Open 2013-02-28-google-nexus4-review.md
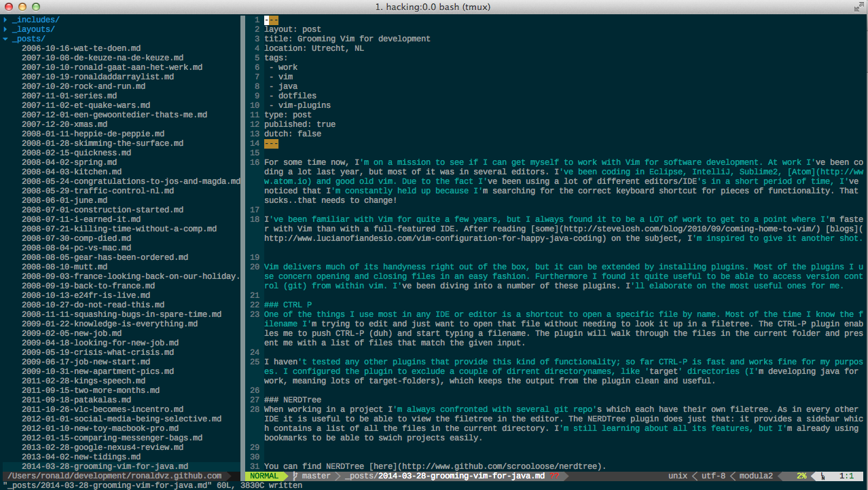 pos(103,447)
